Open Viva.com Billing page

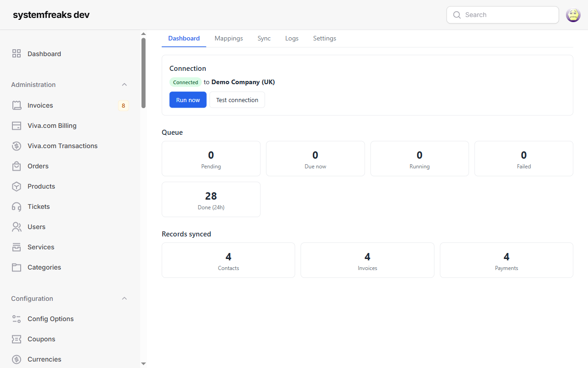click(x=52, y=126)
